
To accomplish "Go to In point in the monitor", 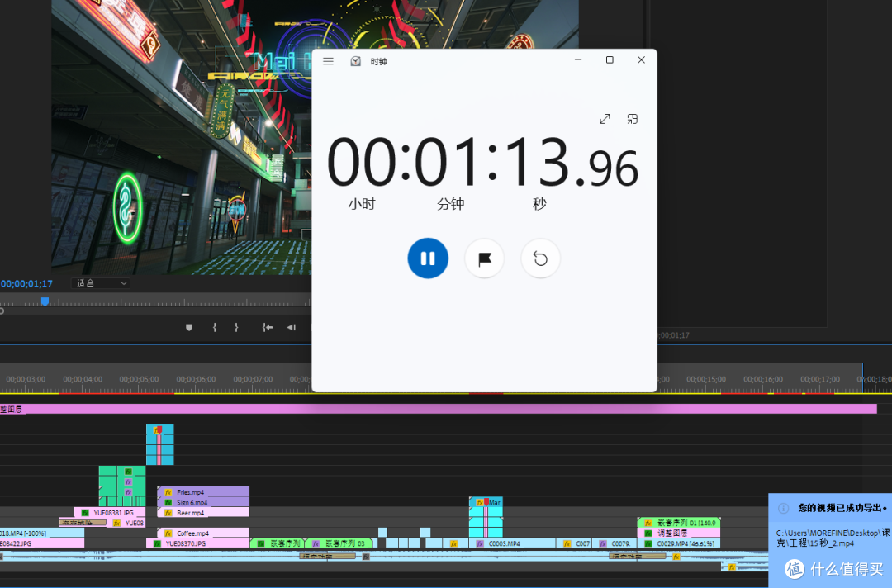I will [x=268, y=328].
